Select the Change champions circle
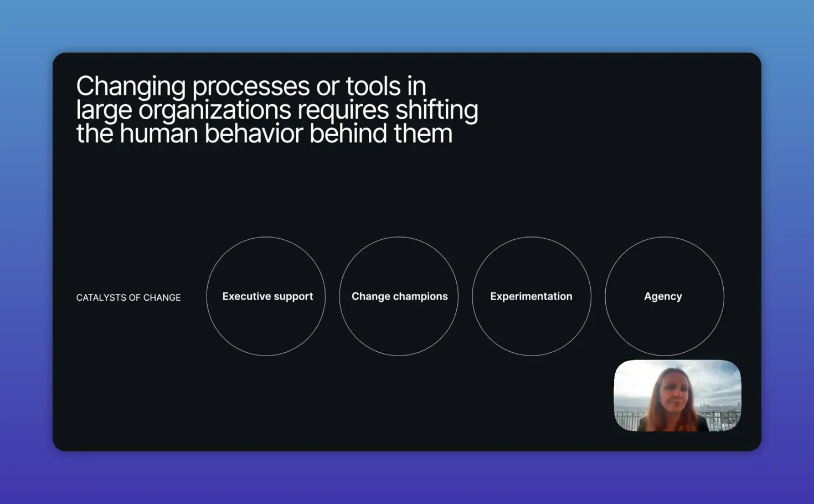Image resolution: width=814 pixels, height=504 pixels. (399, 296)
